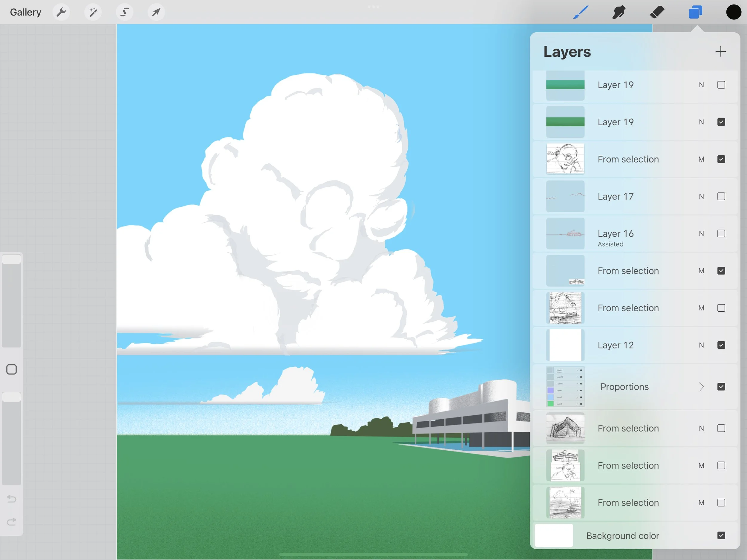The width and height of the screenshot is (747, 560).
Task: Tap redo arrow in sidebar
Action: (x=11, y=521)
